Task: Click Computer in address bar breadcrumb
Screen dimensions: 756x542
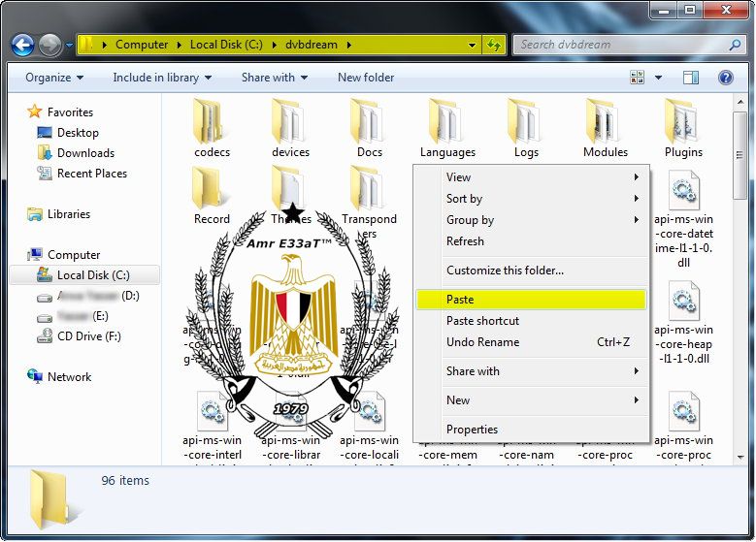Action: (142, 45)
